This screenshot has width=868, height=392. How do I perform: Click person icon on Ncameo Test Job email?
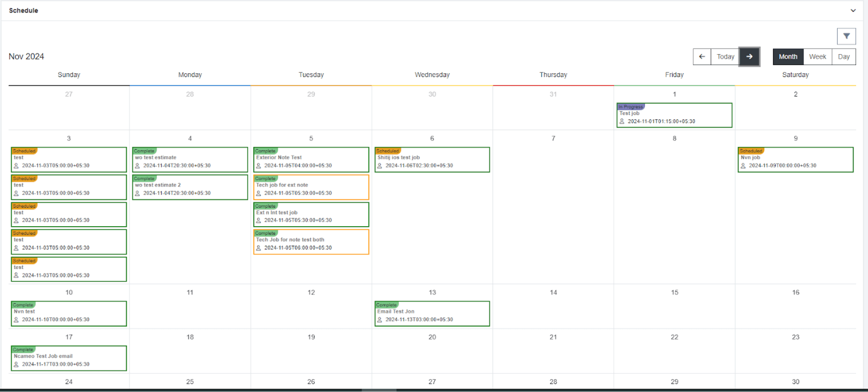click(16, 364)
